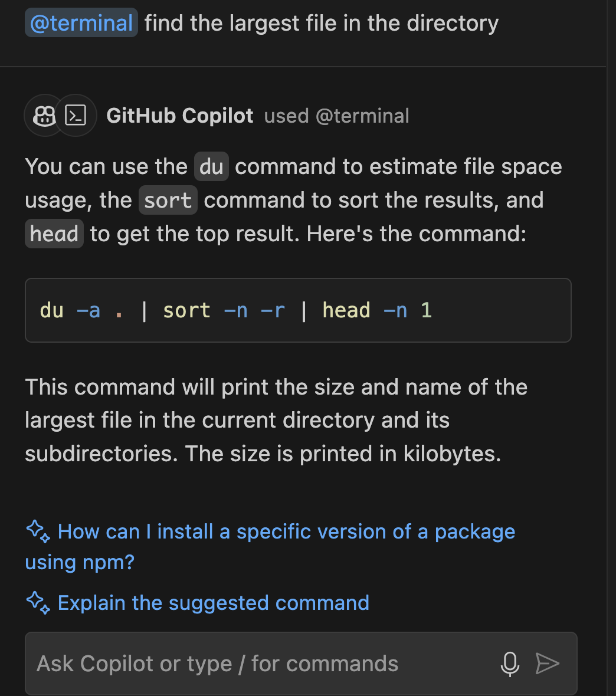Click sparkle icon beside Explain suggested command
This screenshot has height=696, width=616.
(x=38, y=603)
